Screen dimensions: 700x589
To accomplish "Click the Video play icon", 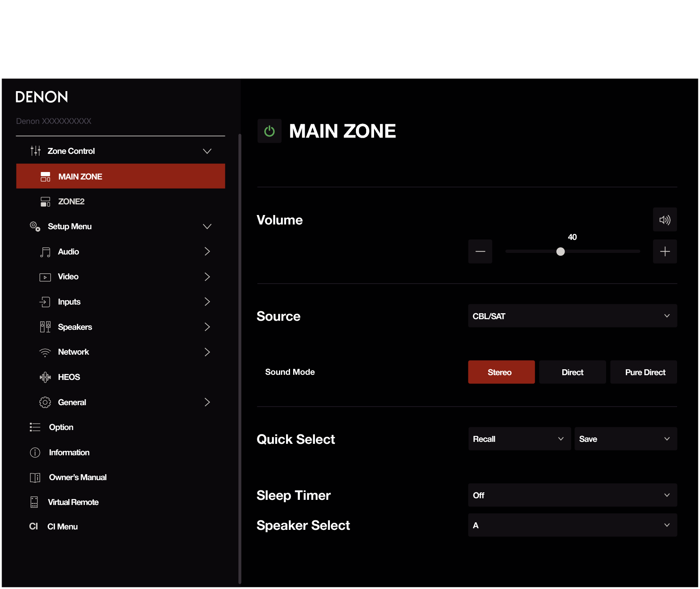I will point(45,277).
